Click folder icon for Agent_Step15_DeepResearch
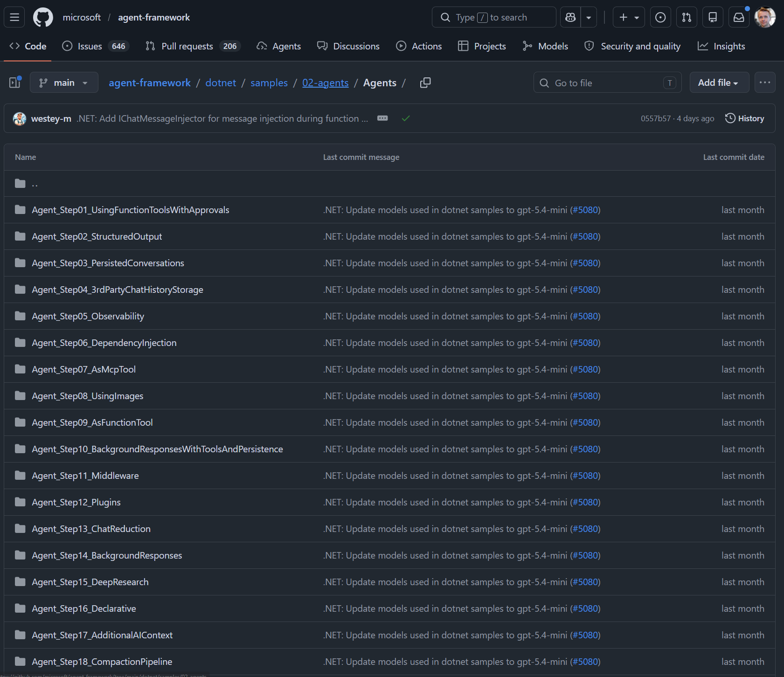Image resolution: width=784 pixels, height=677 pixels. point(20,582)
